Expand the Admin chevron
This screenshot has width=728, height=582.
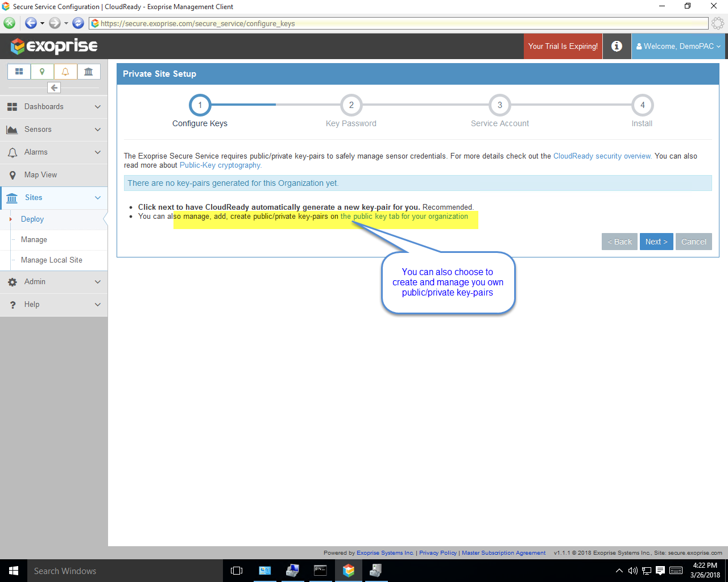pos(98,282)
